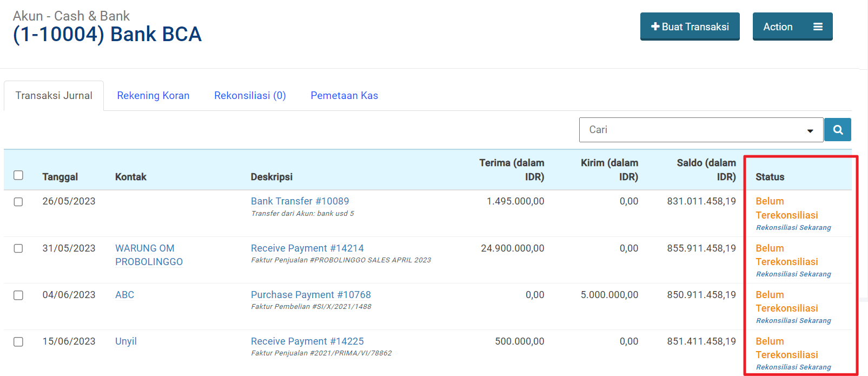868x376 pixels.
Task: Open the Rekonsiliasi (0) tab
Action: (x=250, y=96)
